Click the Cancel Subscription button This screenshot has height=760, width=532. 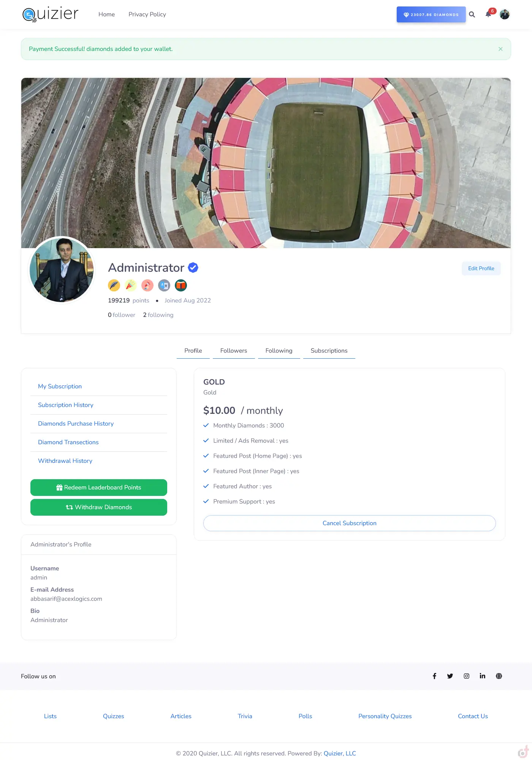click(350, 523)
